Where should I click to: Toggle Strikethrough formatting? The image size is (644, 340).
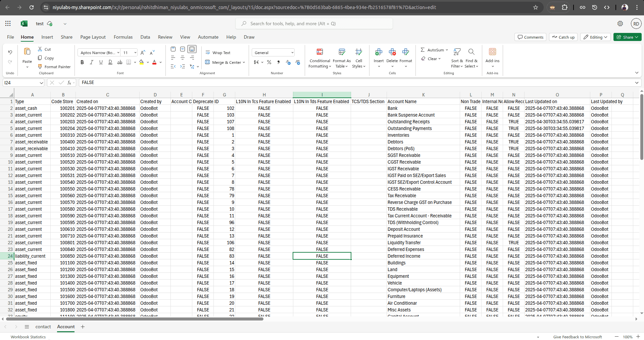coord(120,62)
